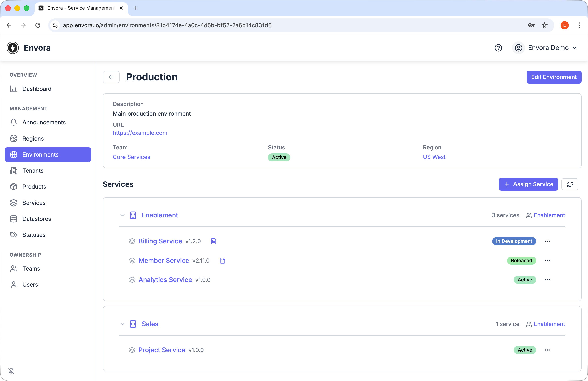Go to Tenants in sidebar

[x=48, y=171]
